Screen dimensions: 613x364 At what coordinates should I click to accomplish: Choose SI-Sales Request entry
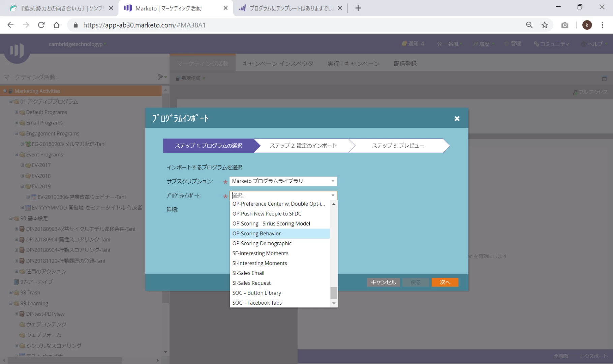(280, 283)
